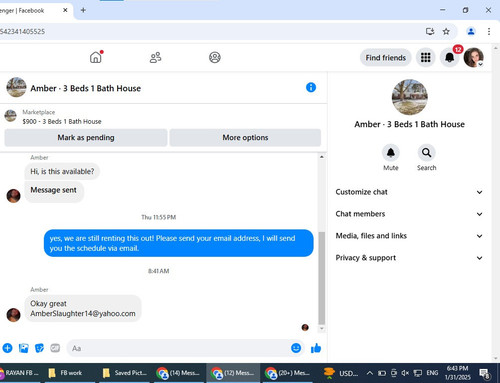Open the Facebook menu grid icon
500x383 pixels.
pos(425,57)
